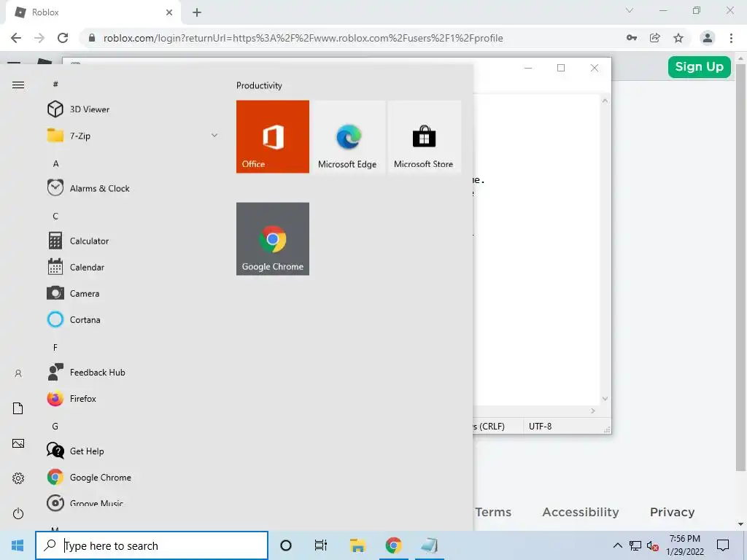Focus the taskbar search box
Image resolution: width=747 pixels, height=560 pixels.
coord(152,545)
